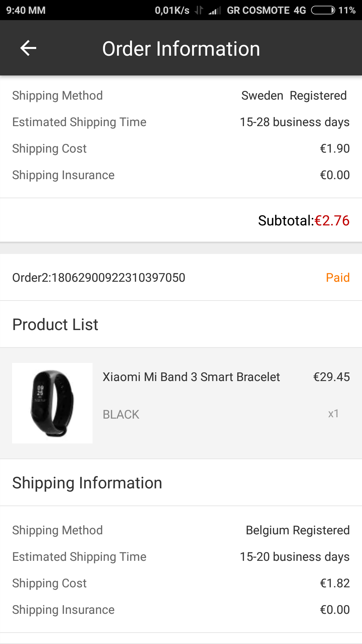Tap the Belgium Registered shipping method
Image resolution: width=362 pixels, height=644 pixels.
(298, 530)
